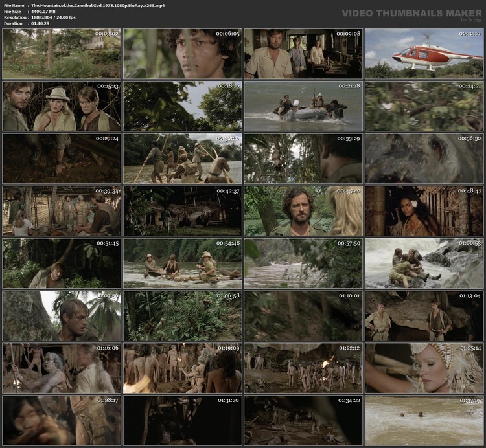
Task: Open the waterfall rocks thumbnail at 01:00:53
Action: [424, 263]
